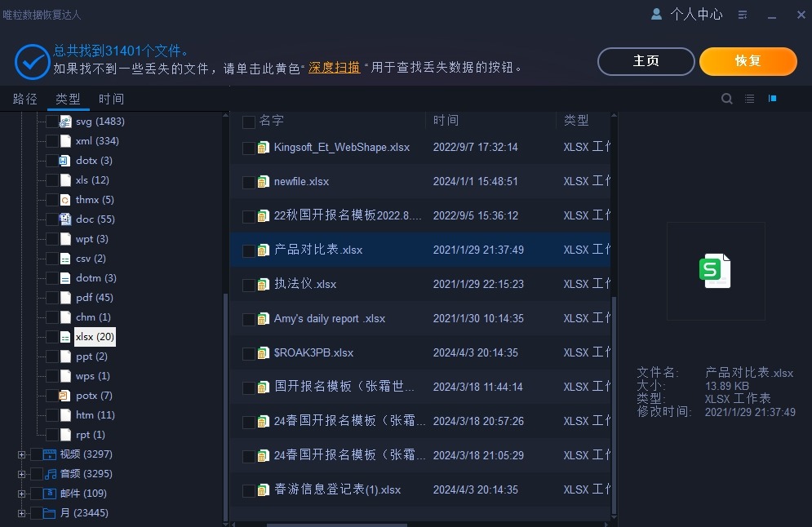Click the 深度扫描 link
Image resolution: width=812 pixels, height=527 pixels.
[x=334, y=68]
